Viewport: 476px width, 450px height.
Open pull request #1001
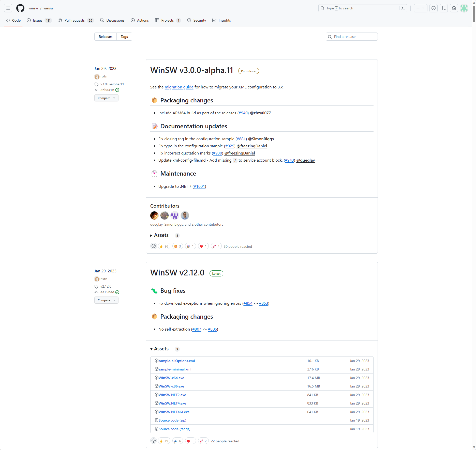click(199, 187)
